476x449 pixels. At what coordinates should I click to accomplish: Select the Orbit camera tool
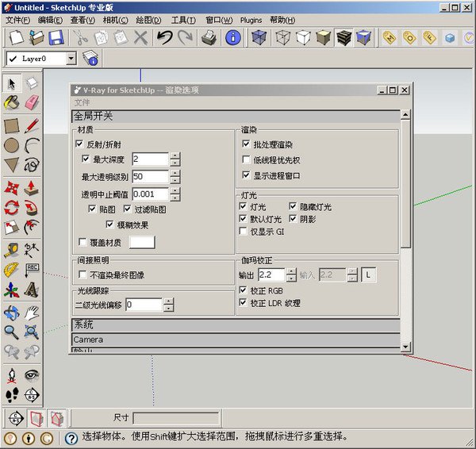pyautogui.click(x=12, y=313)
